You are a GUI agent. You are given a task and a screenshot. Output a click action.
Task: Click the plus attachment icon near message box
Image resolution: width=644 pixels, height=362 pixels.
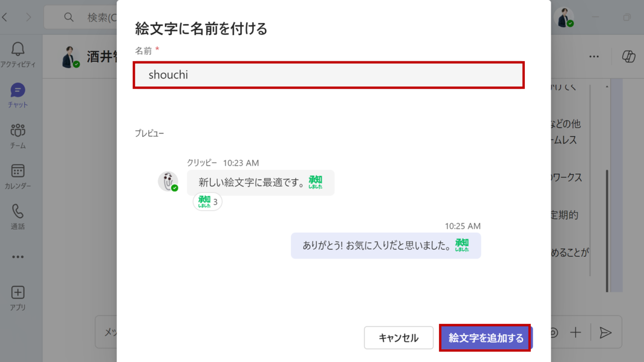[x=575, y=332]
